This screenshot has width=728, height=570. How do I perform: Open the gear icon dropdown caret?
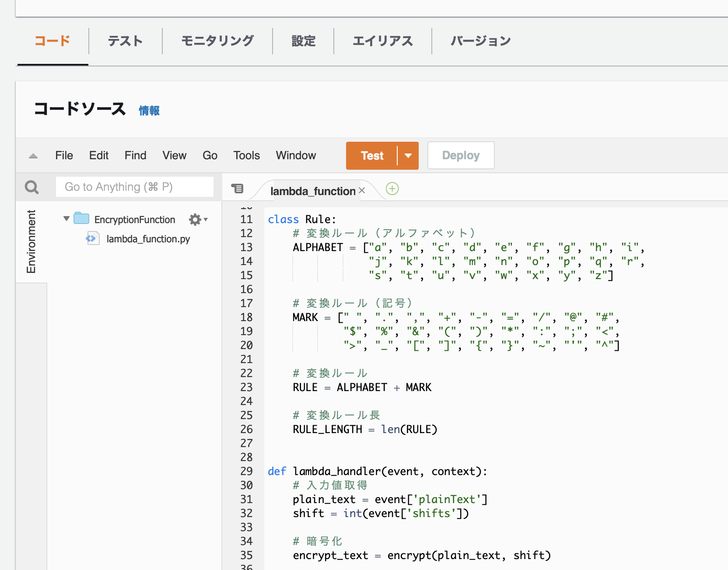click(206, 219)
